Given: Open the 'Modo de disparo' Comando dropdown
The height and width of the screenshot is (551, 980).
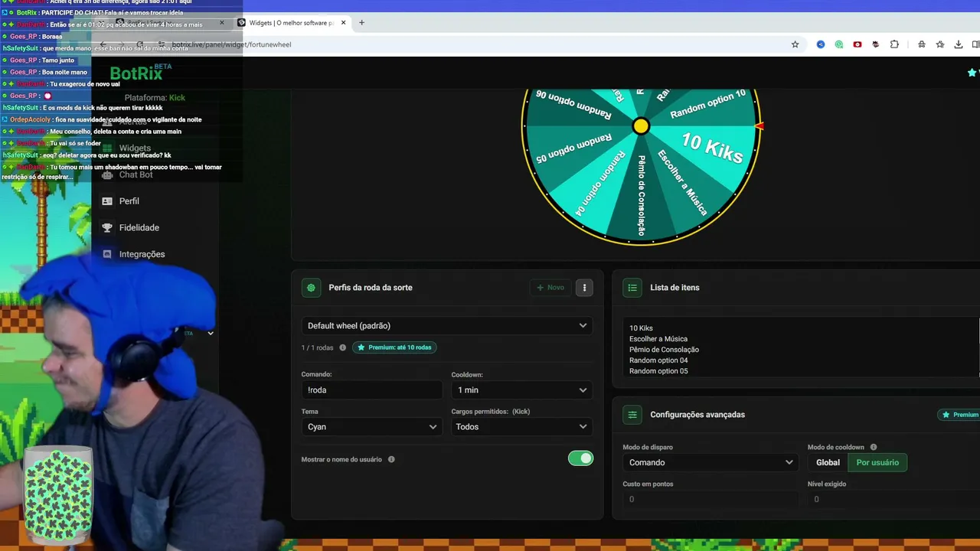Looking at the screenshot, I should (x=710, y=462).
